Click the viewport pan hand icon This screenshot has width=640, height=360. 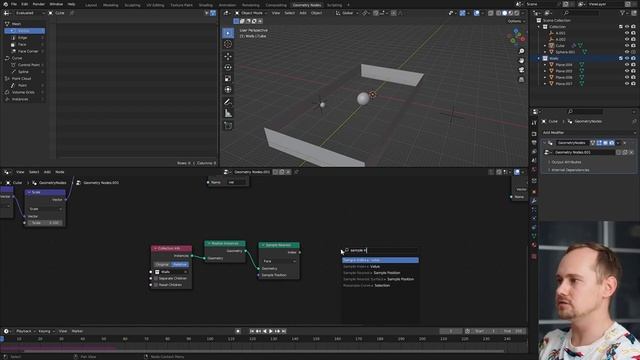[521, 60]
